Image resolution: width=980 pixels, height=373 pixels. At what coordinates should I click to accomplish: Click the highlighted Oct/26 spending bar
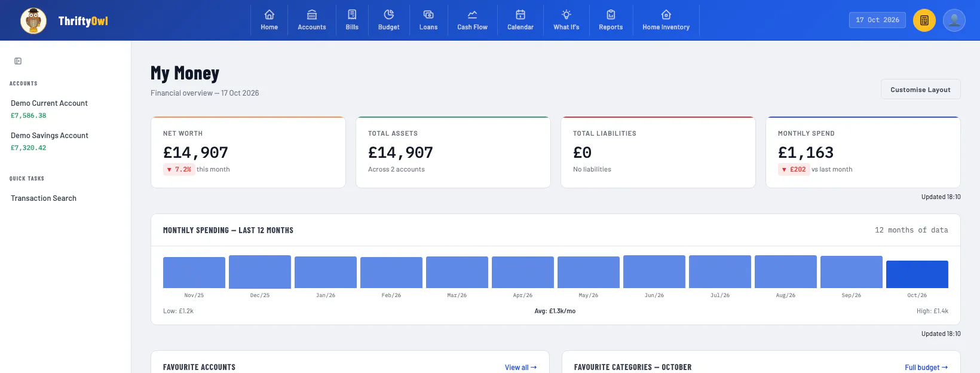pos(917,274)
